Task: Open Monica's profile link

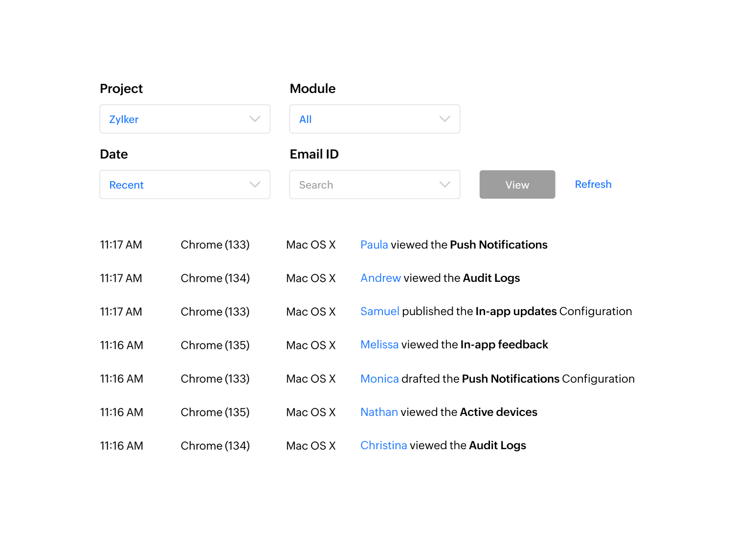Action: (x=379, y=379)
